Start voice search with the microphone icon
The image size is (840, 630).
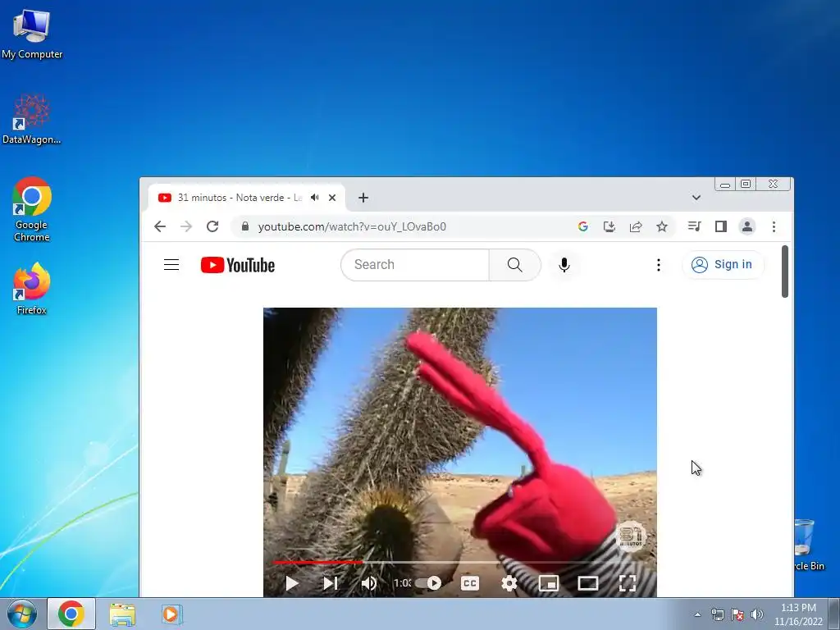[x=564, y=265]
